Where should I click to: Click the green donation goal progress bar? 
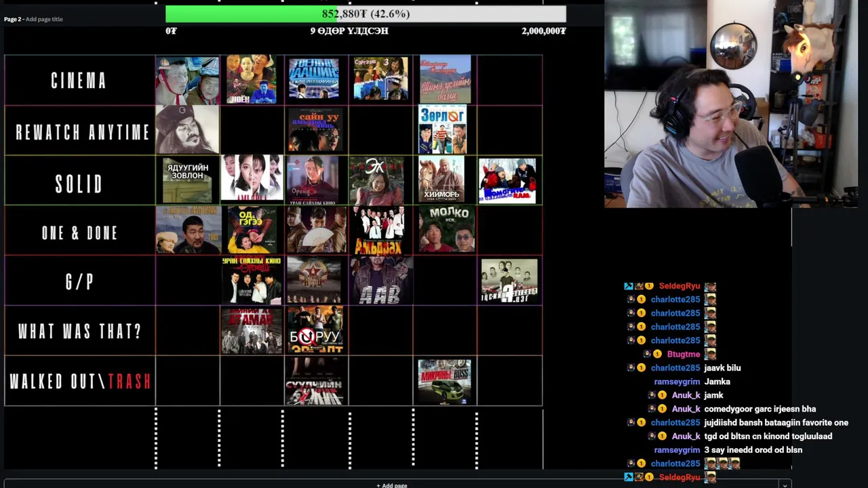point(366,14)
